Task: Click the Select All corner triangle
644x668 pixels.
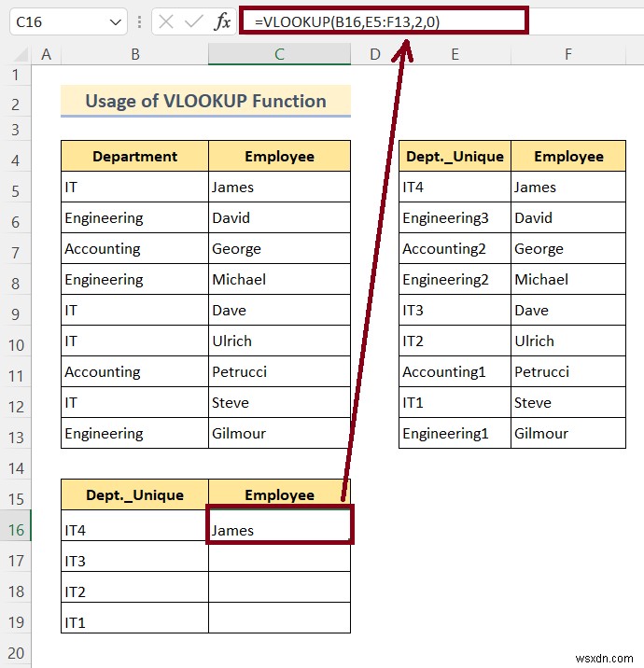Action: point(21,55)
